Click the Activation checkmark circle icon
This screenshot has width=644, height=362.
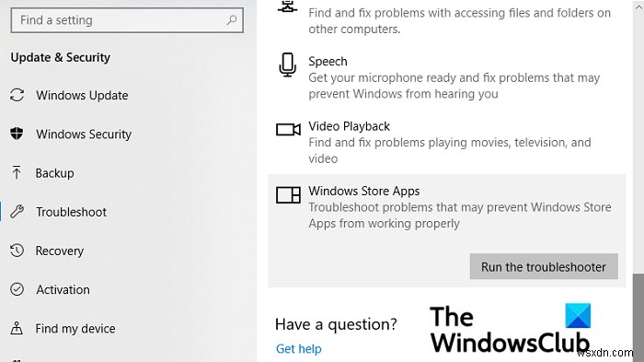coord(17,289)
